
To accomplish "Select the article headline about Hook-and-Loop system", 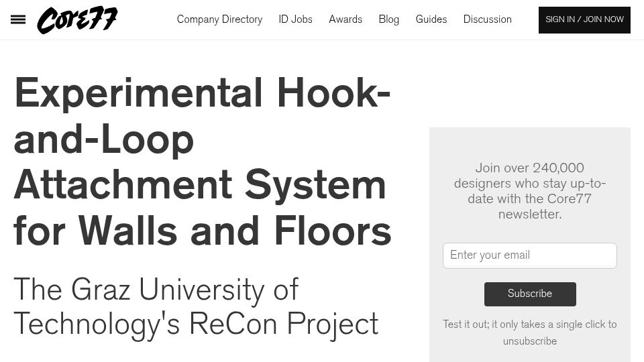I will click(203, 162).
